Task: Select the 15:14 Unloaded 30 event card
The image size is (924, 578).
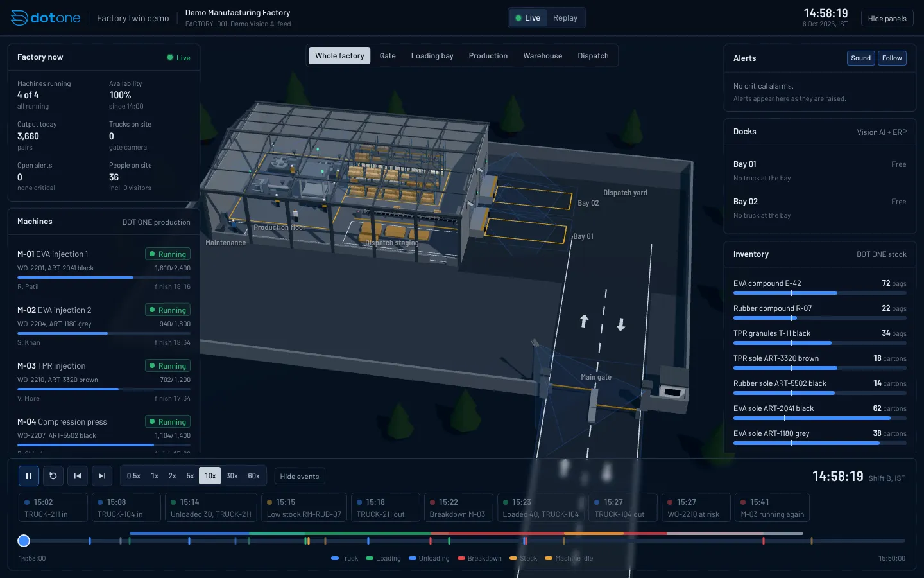Action: point(211,507)
